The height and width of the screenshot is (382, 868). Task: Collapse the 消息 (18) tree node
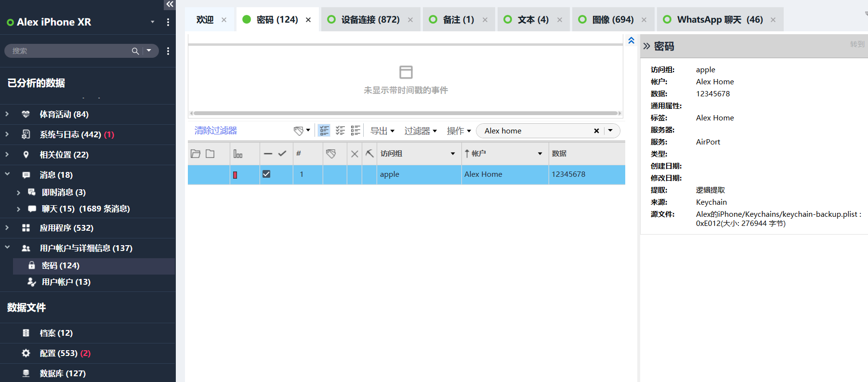(x=7, y=174)
